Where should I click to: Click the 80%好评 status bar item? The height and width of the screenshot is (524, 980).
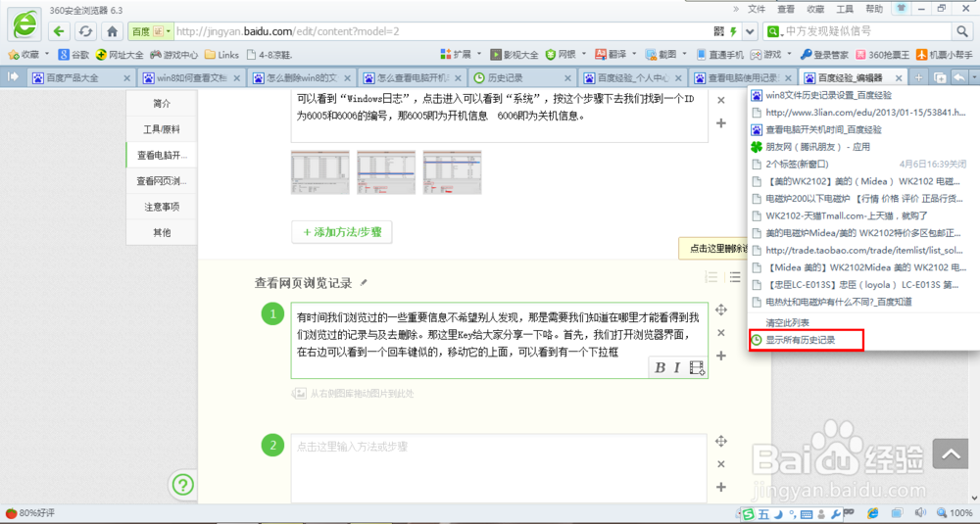(x=30, y=513)
